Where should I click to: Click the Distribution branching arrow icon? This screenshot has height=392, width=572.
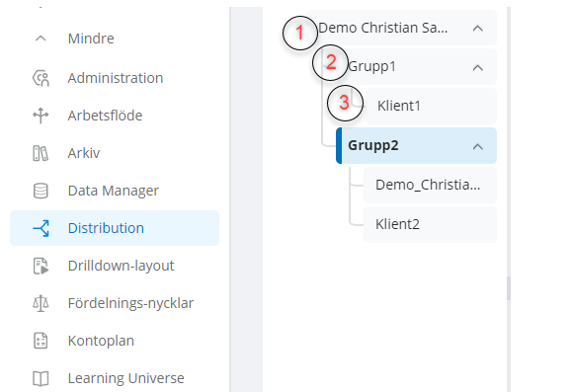pyautogui.click(x=41, y=228)
